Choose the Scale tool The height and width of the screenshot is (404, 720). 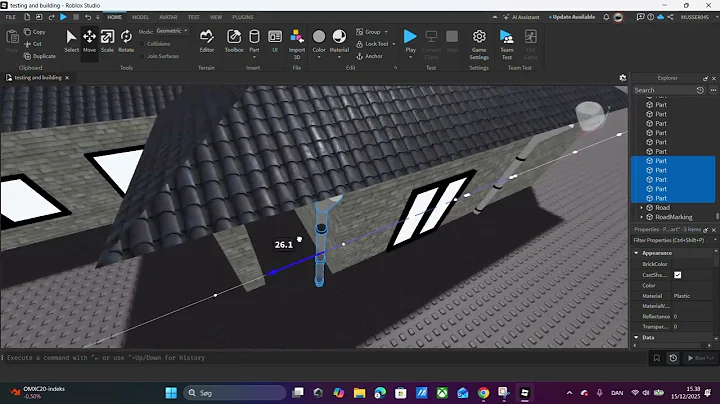point(107,41)
